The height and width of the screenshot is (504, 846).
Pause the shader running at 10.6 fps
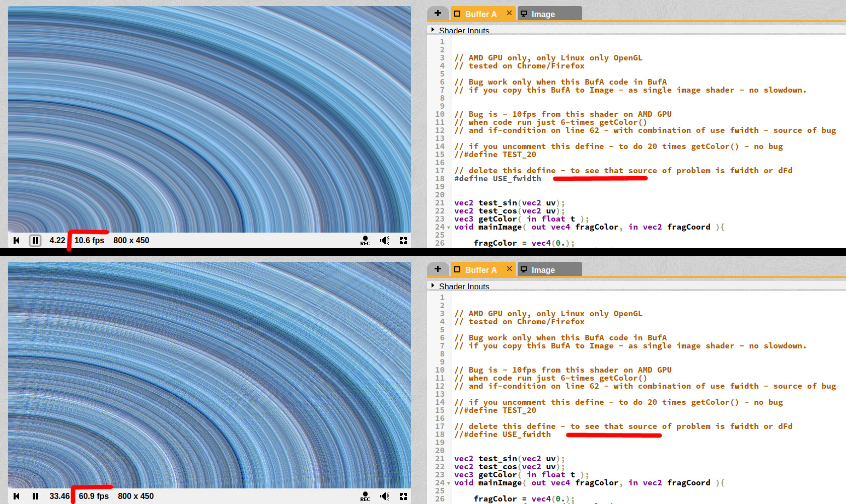(x=35, y=240)
